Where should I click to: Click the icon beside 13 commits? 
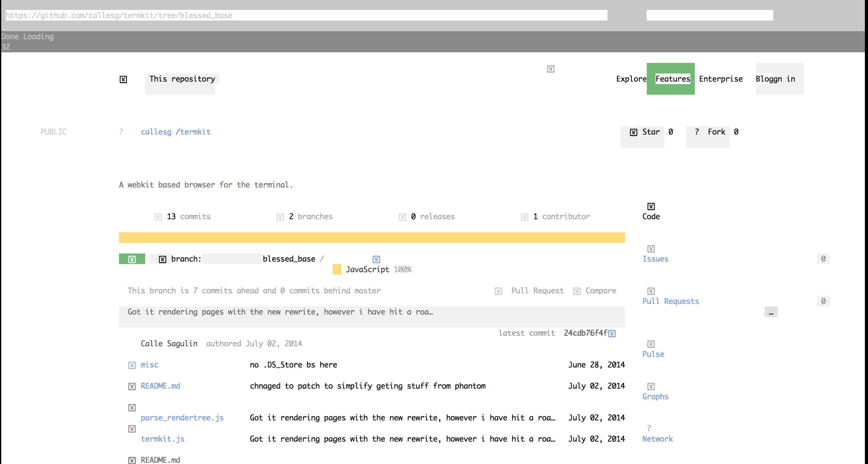pos(158,217)
